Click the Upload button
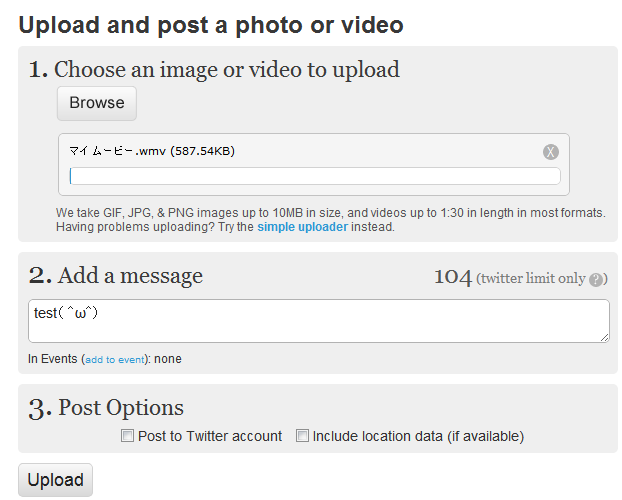The height and width of the screenshot is (500, 622). click(x=56, y=480)
